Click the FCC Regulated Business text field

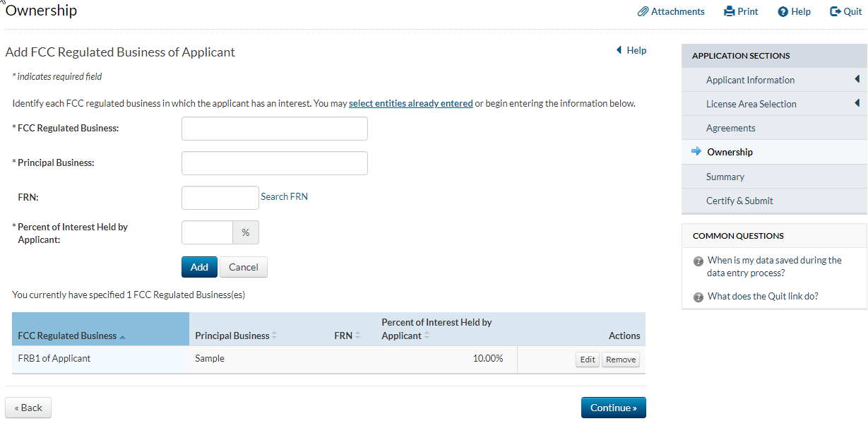click(x=274, y=129)
